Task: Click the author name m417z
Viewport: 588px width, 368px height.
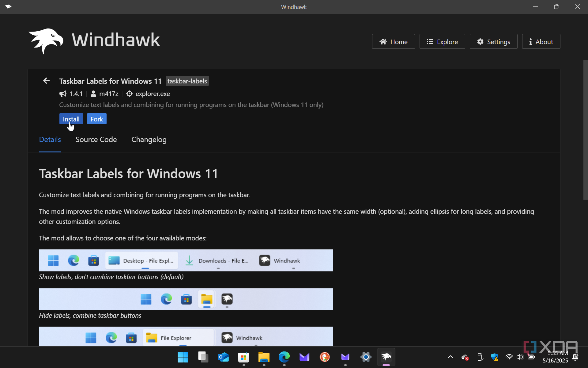Action: tap(109, 94)
